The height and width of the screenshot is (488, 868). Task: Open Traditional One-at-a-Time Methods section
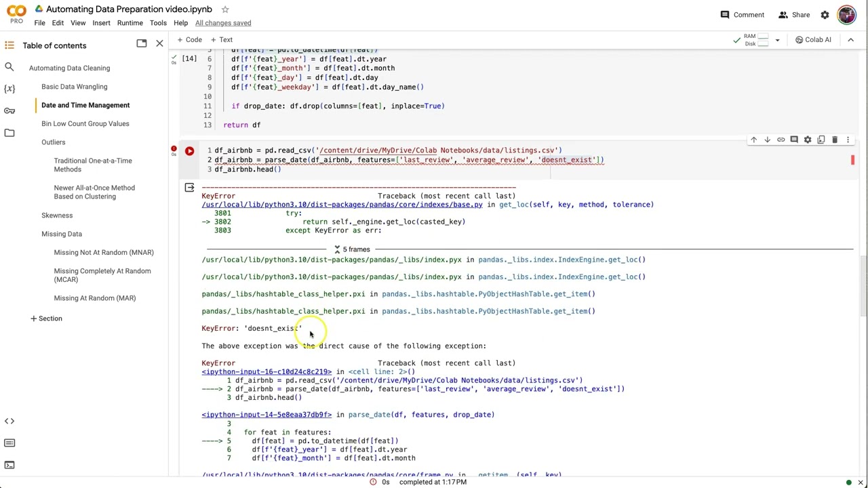[x=93, y=165]
